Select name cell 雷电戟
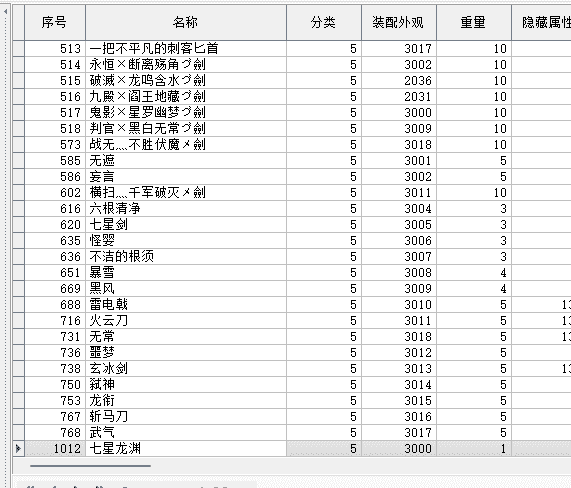Screen dimensions: 571x488 pyautogui.click(x=186, y=305)
